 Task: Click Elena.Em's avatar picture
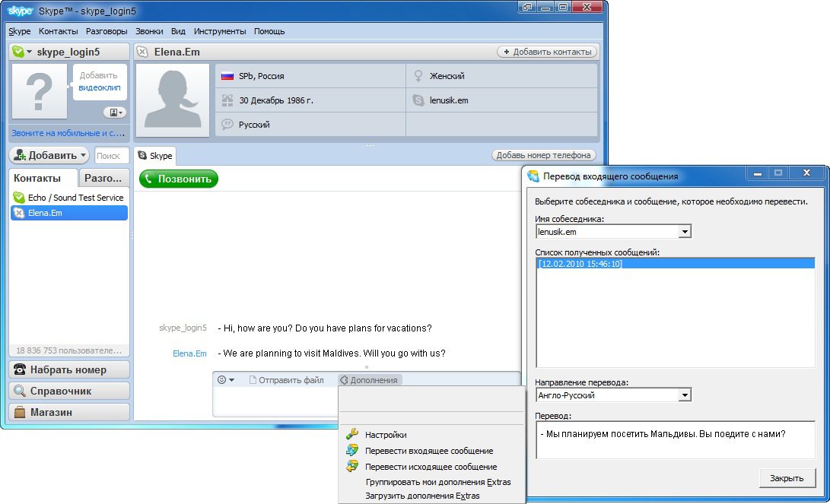[x=173, y=100]
